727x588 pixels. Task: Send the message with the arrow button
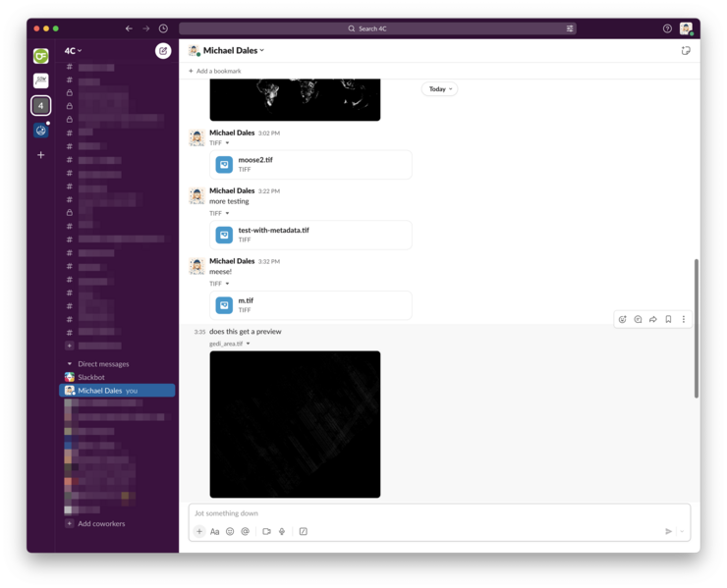(x=668, y=531)
